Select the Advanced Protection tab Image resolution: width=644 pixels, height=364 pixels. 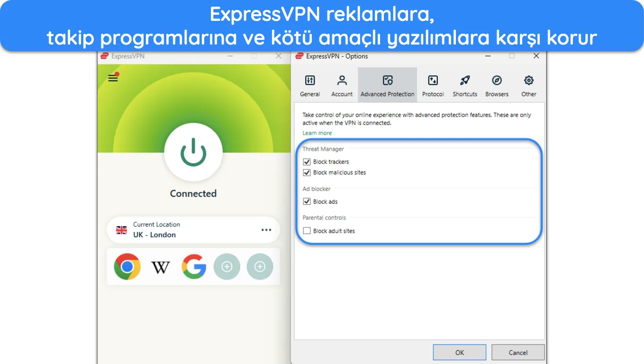(388, 85)
